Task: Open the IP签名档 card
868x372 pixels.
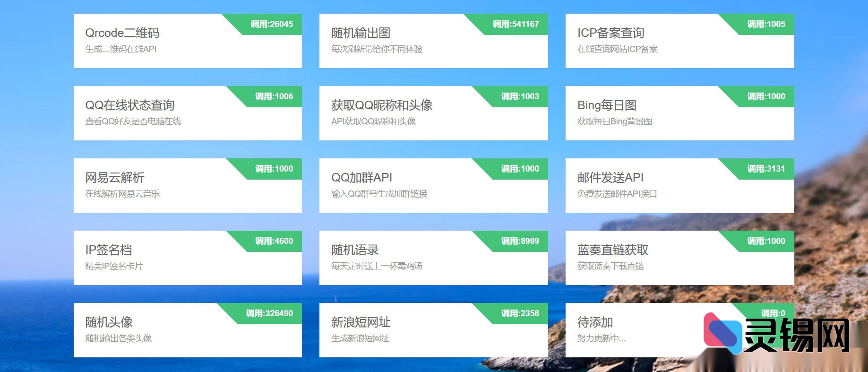Action: click(x=188, y=258)
